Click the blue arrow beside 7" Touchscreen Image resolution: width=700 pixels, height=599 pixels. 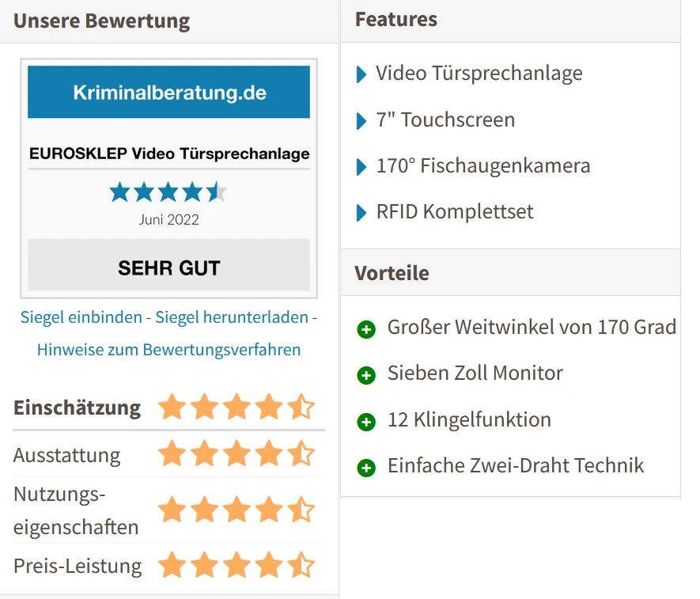362,121
